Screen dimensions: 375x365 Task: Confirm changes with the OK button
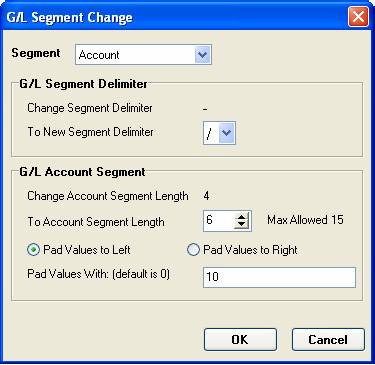click(240, 340)
